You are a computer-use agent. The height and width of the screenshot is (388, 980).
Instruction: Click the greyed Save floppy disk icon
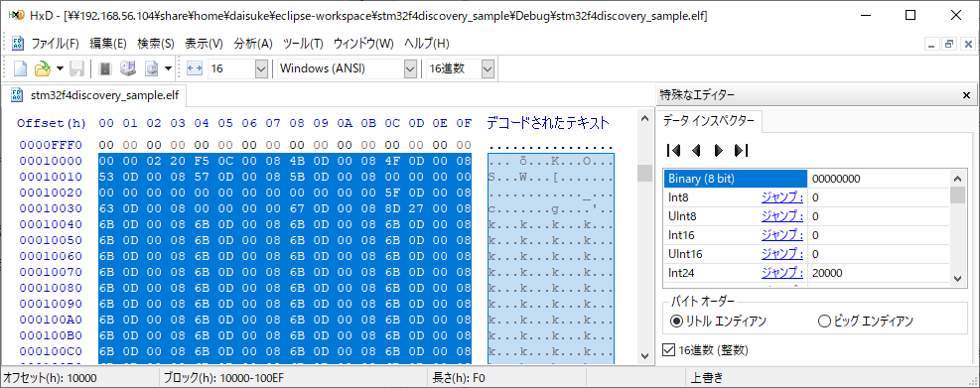click(x=76, y=68)
